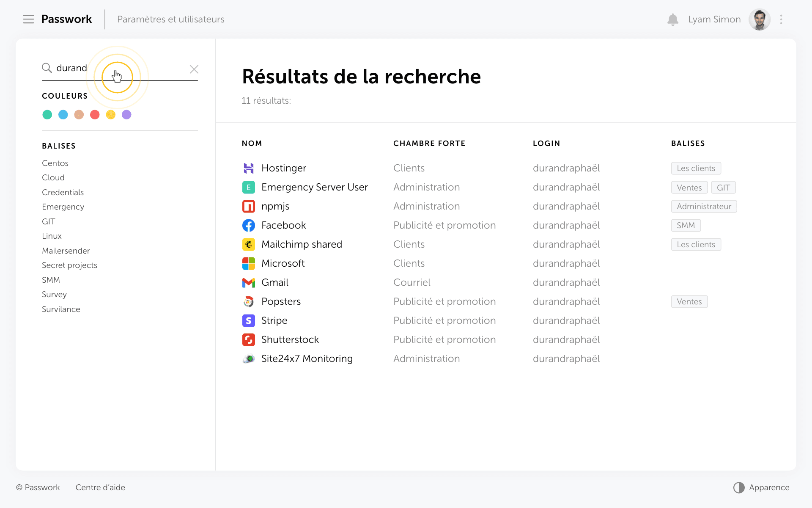Image resolution: width=812 pixels, height=508 pixels.
Task: Filter by the purple color dot
Action: pos(126,115)
